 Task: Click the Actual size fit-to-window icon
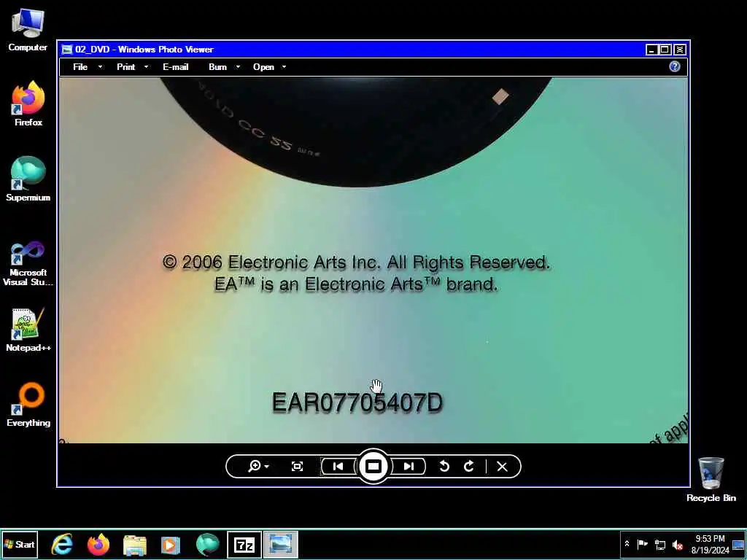[297, 467]
